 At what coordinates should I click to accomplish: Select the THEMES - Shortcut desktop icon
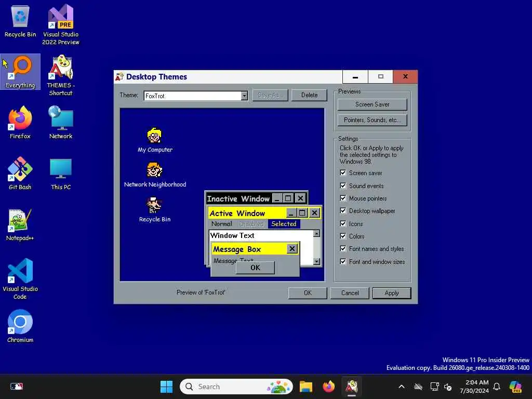coord(61,75)
